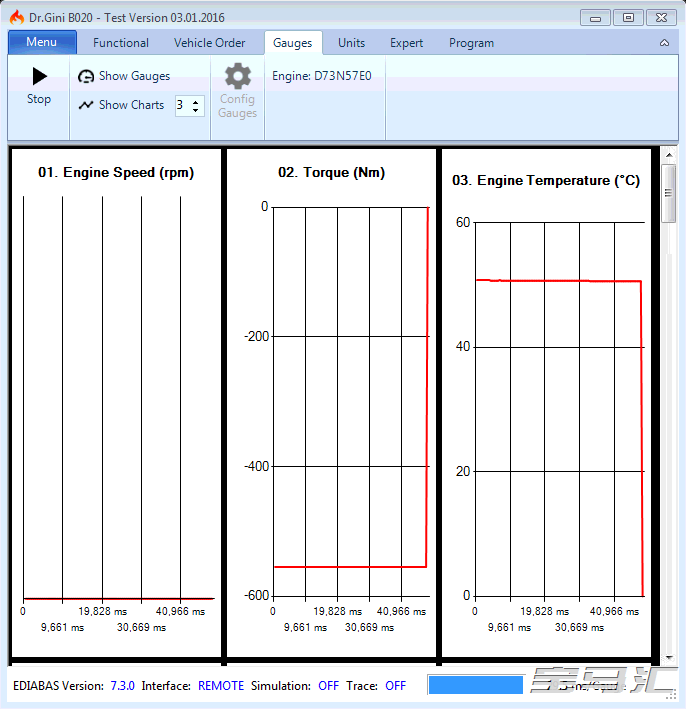
Task: Click the Trace value OFF
Action: [x=396, y=686]
